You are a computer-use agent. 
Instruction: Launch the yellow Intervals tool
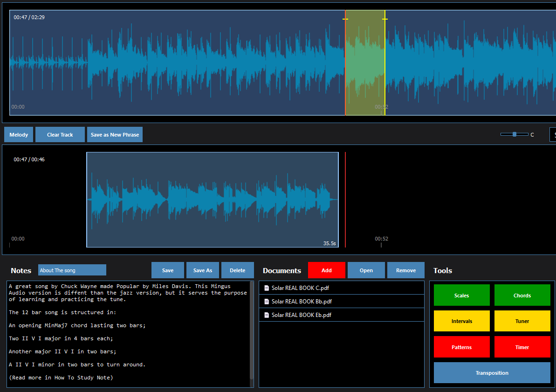click(461, 321)
